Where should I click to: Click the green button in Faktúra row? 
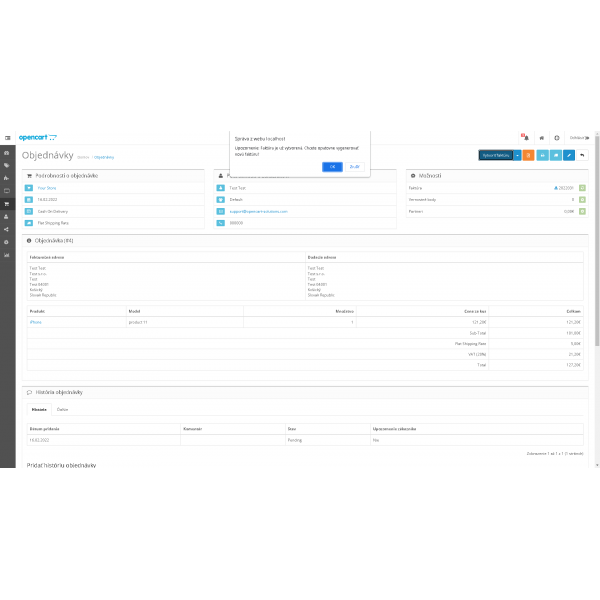(x=582, y=188)
